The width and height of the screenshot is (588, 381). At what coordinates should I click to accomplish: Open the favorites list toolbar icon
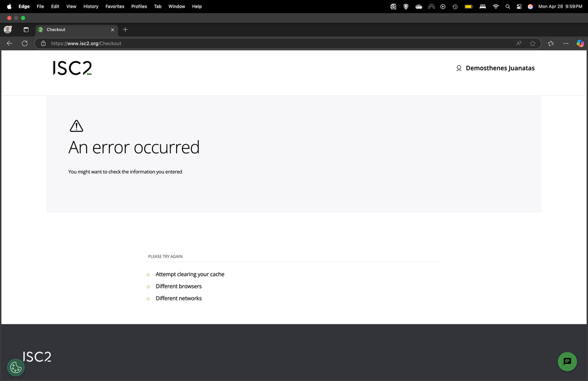click(x=551, y=43)
